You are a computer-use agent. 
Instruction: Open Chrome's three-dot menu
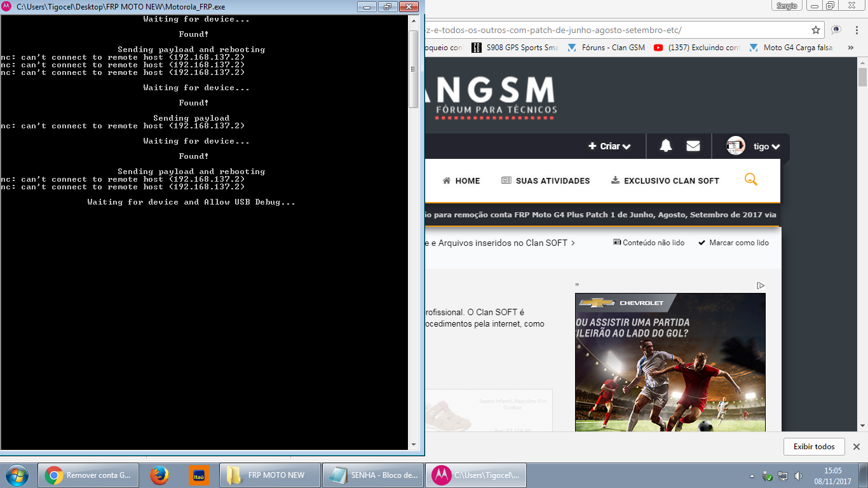(855, 30)
